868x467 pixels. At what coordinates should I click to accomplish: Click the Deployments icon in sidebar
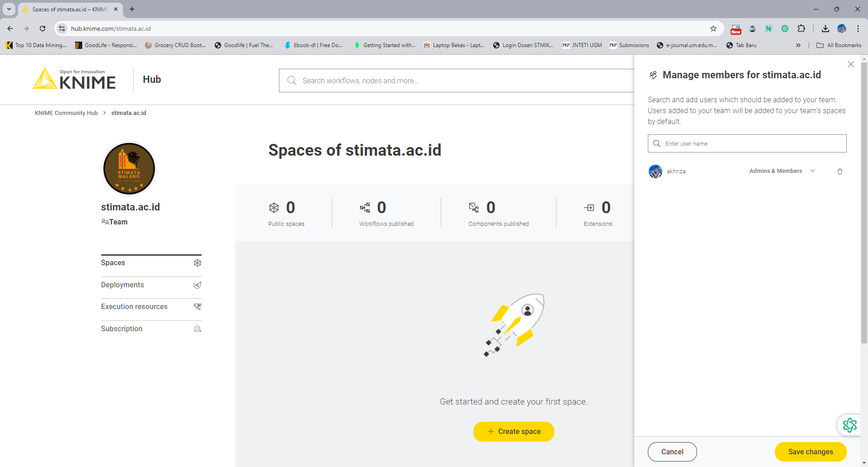[x=198, y=285]
